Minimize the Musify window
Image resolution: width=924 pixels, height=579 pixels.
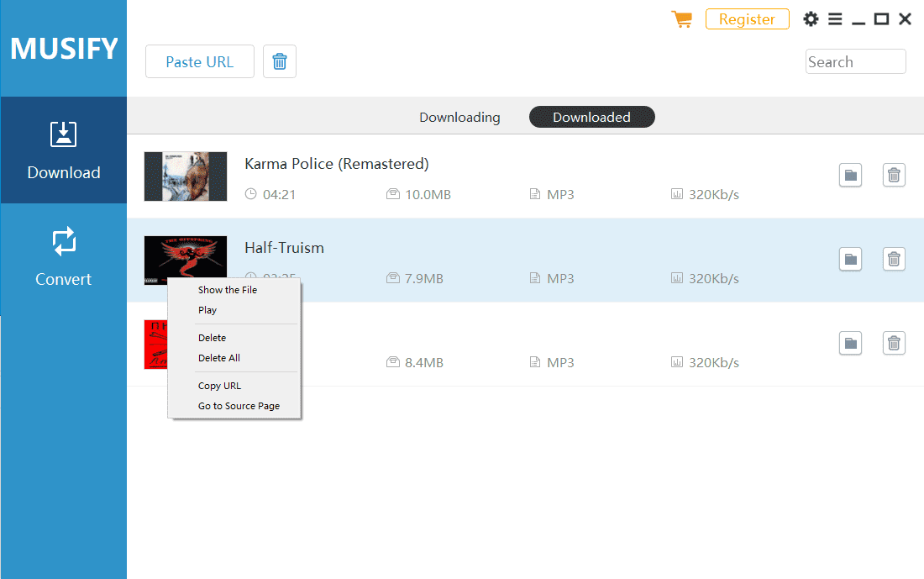pos(858,21)
